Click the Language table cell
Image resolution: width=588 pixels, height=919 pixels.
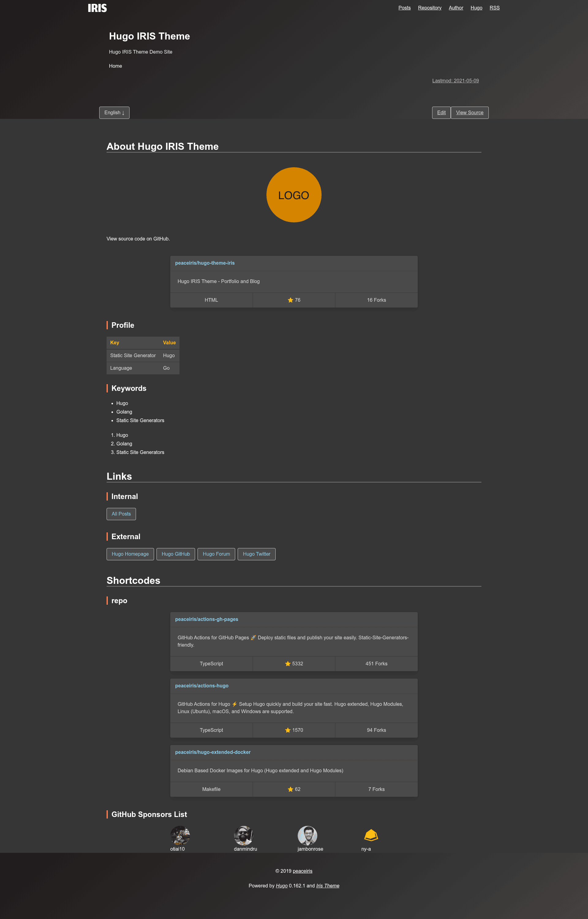(x=133, y=368)
